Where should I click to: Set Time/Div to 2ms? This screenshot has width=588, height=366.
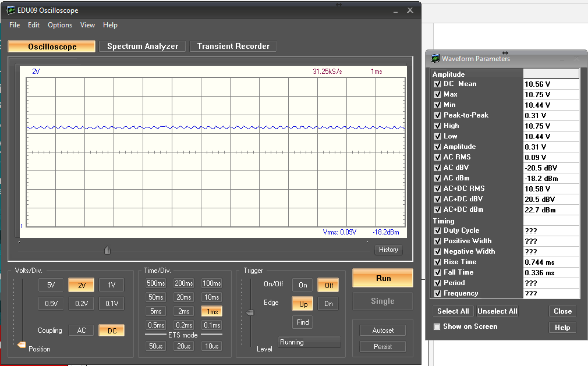click(x=184, y=311)
